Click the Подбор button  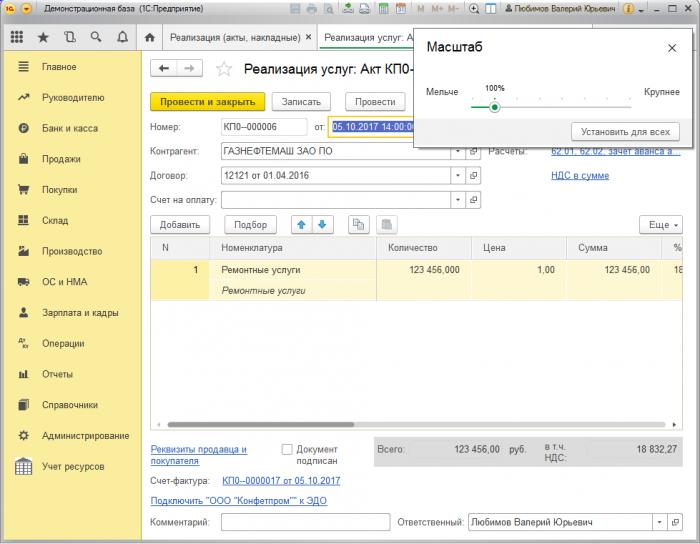[x=250, y=224]
